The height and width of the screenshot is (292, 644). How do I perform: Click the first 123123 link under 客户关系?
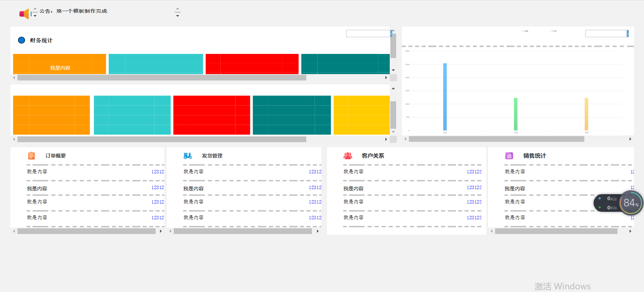coord(474,172)
